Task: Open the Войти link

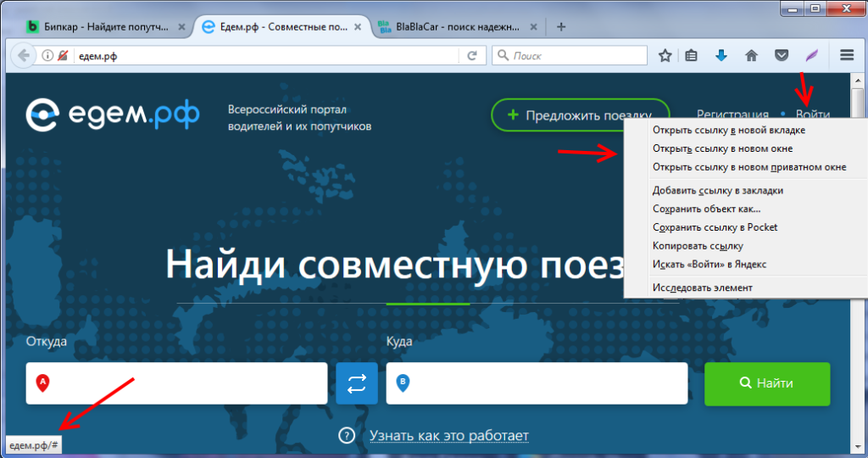Action: [x=813, y=114]
